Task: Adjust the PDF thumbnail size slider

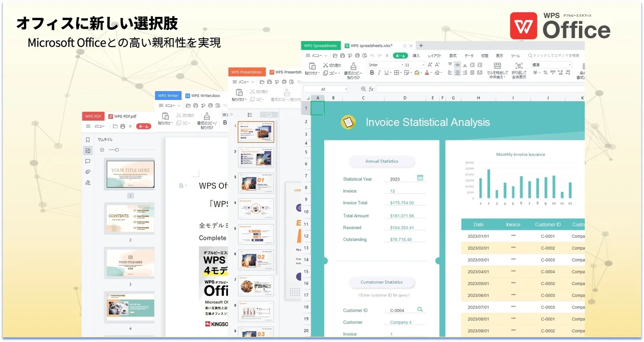Action: tap(117, 150)
